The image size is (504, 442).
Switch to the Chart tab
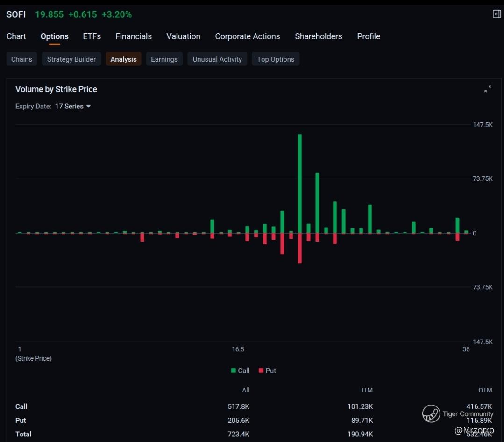pos(16,36)
